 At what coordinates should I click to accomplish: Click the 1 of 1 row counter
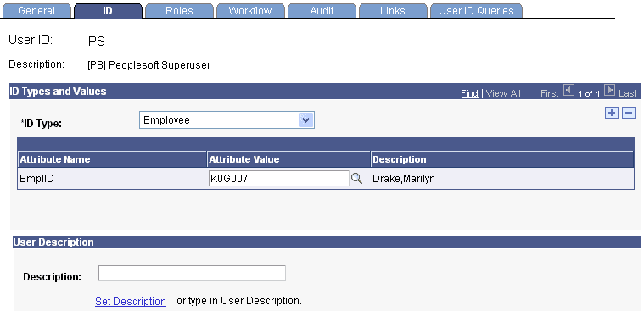point(589,93)
